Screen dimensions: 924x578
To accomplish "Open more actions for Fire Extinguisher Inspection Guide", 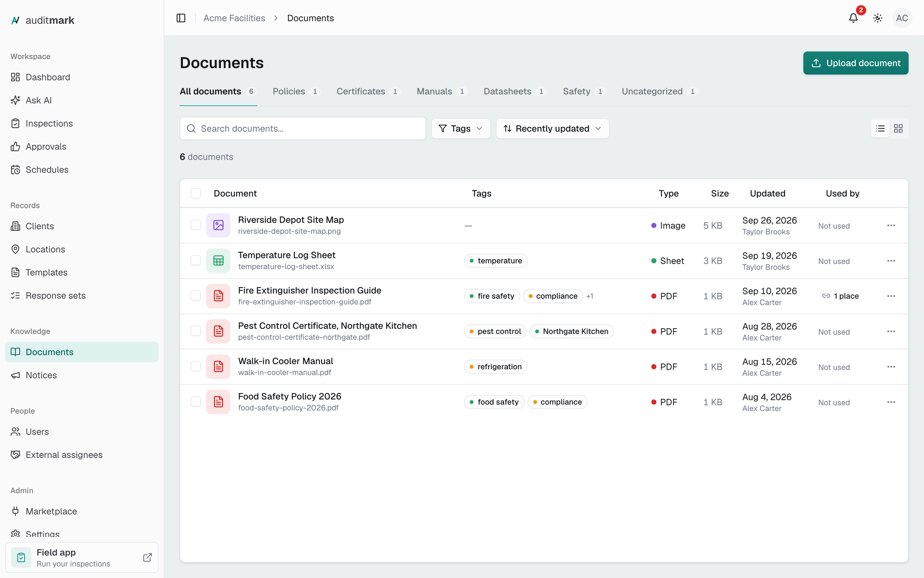I will click(x=891, y=296).
